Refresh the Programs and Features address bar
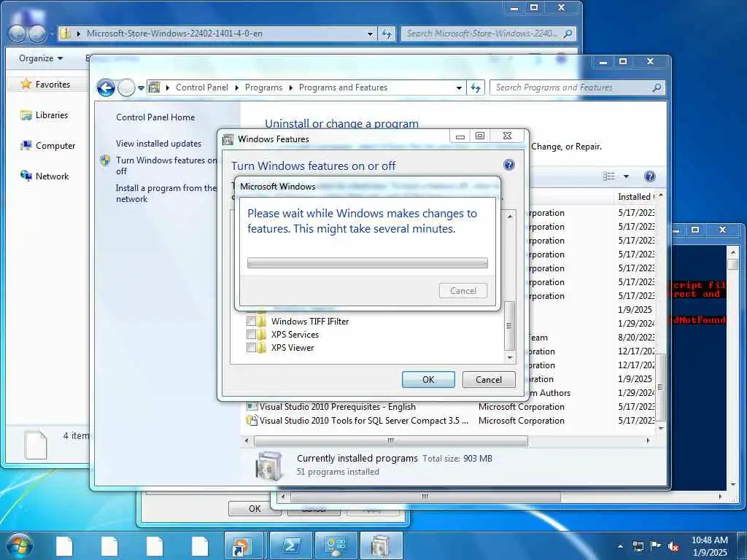 coord(476,87)
